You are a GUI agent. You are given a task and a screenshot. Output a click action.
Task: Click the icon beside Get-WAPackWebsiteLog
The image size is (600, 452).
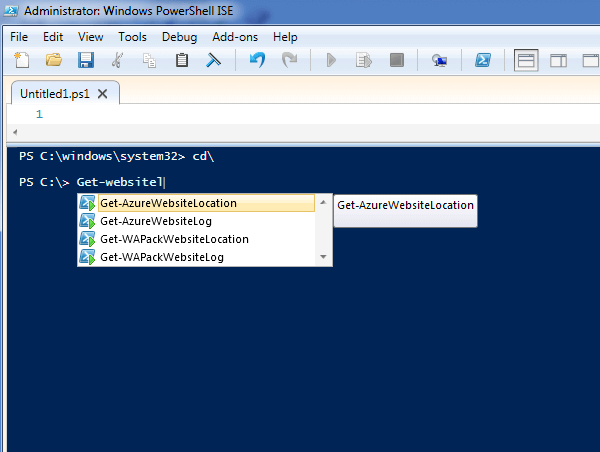point(87,257)
